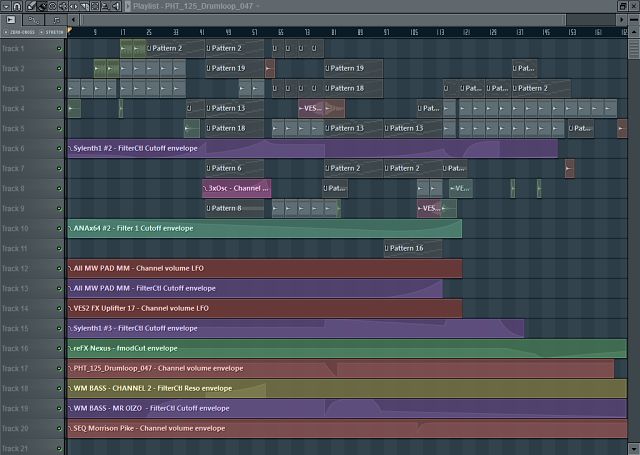Click bar 105 on the timeline ruler

coord(413,33)
